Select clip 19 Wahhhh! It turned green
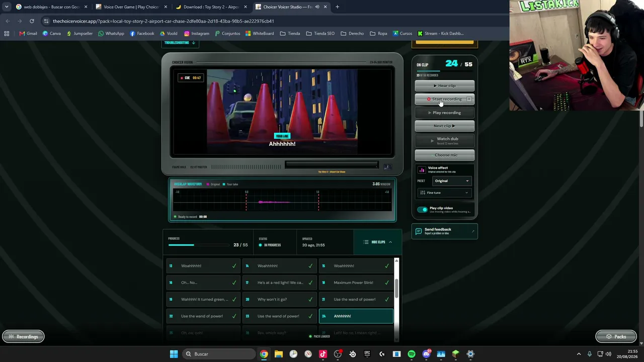 point(203,299)
